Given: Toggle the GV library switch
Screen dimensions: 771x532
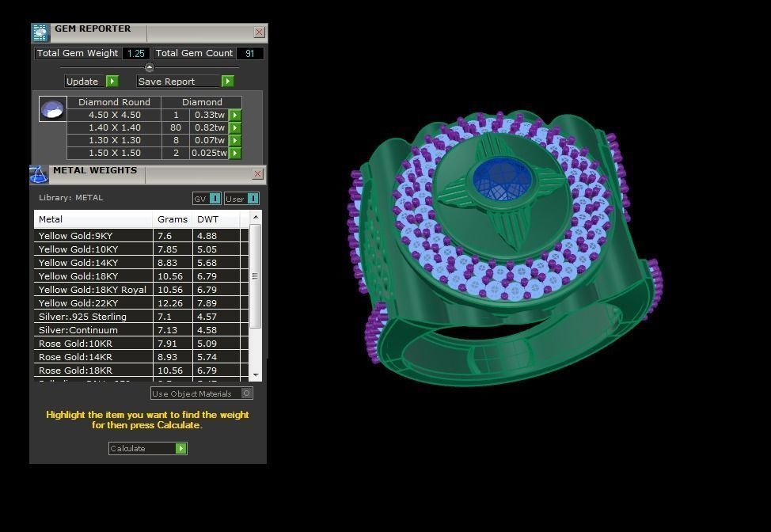Looking at the screenshot, I should pyautogui.click(x=215, y=199).
